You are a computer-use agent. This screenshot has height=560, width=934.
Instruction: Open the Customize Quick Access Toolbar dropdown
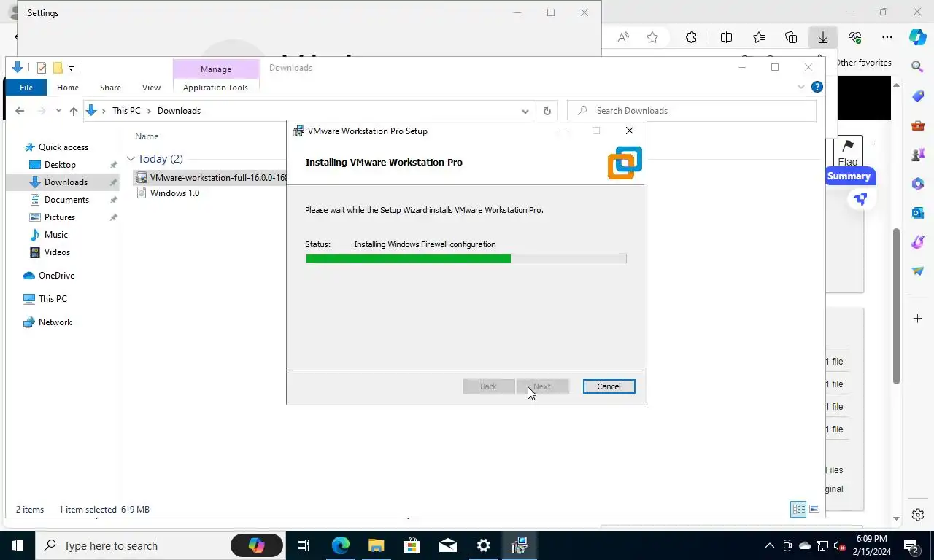(x=71, y=69)
